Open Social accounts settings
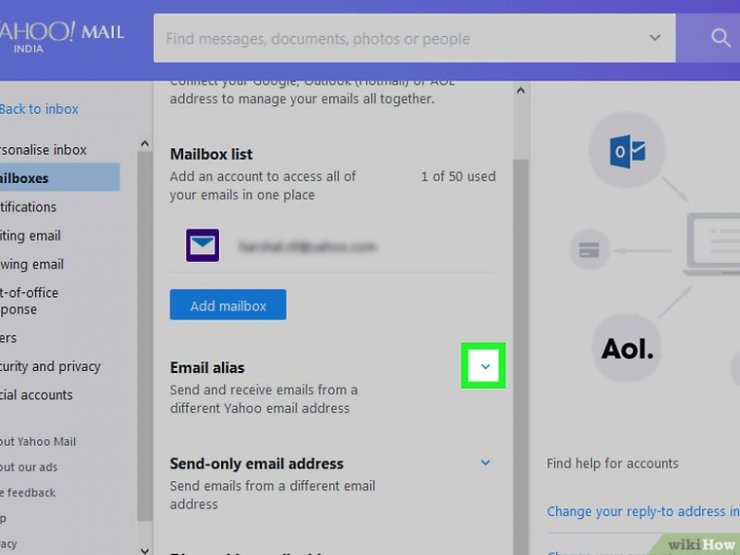Screen dimensions: 740x555 coord(36,395)
